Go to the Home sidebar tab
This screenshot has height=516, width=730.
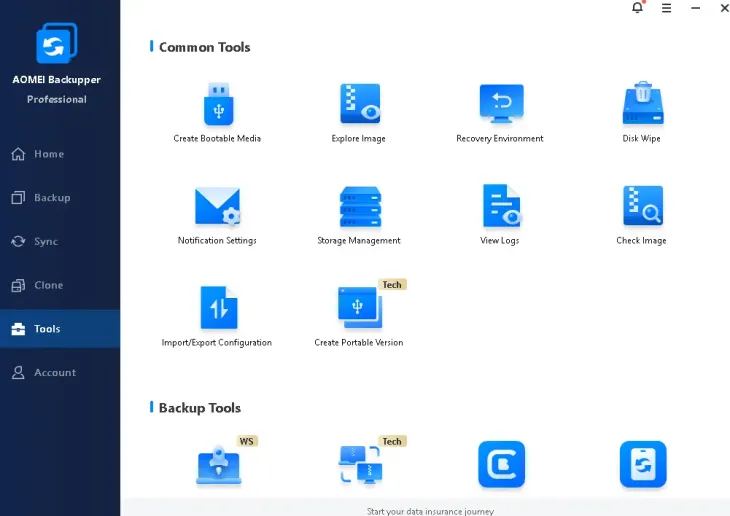(48, 154)
